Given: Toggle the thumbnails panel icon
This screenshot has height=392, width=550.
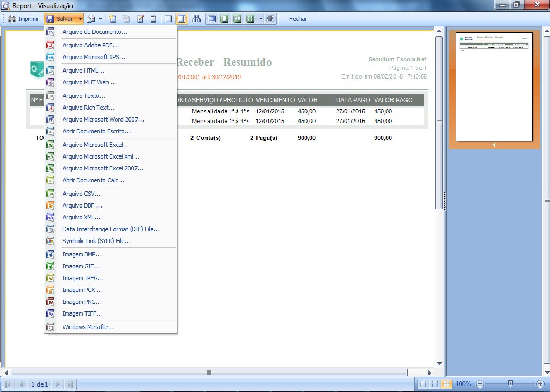Looking at the screenshot, I should 182,19.
